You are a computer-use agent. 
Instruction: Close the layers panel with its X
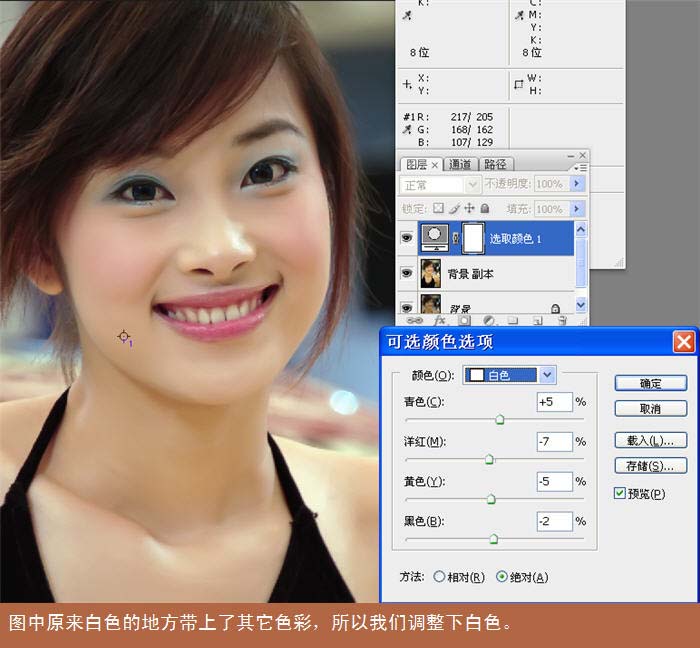[x=583, y=155]
